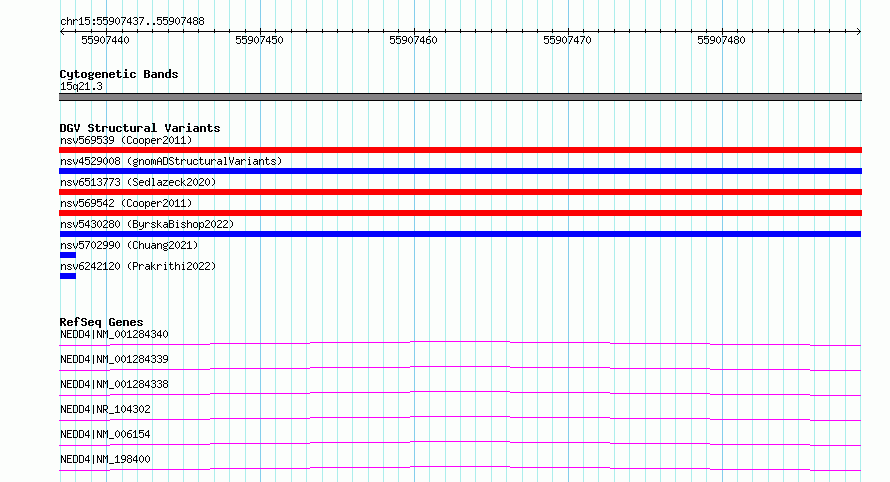This screenshot has height=482, width=890.
Task: Select the red nsv569542 variant bar
Action: [460, 213]
